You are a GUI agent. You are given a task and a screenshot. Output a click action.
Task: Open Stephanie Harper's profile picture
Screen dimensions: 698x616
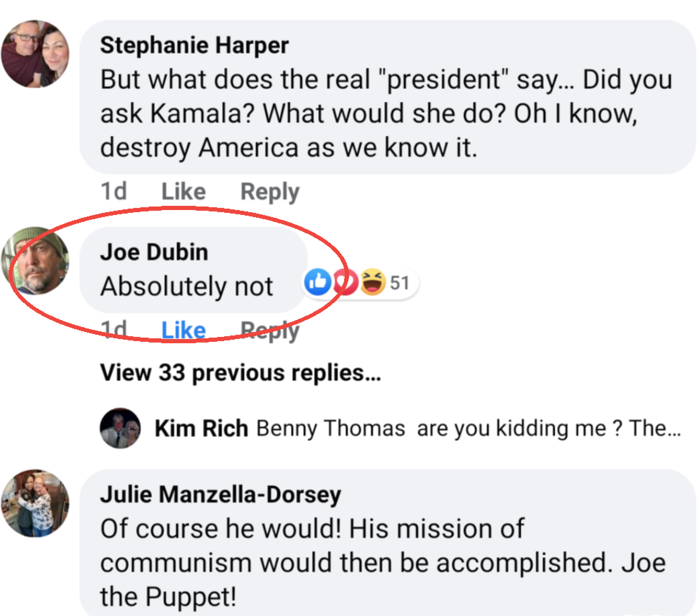pos(35,54)
